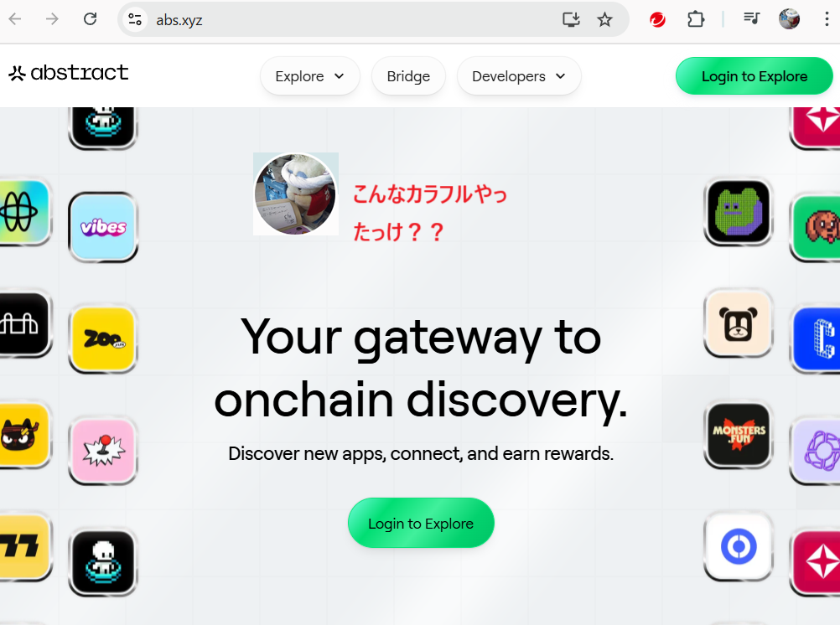Bookmark this page with the star icon
This screenshot has height=625, width=840.
[x=604, y=20]
